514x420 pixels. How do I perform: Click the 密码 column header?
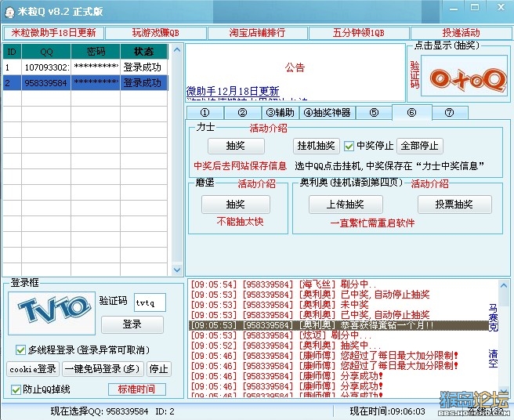(96, 52)
